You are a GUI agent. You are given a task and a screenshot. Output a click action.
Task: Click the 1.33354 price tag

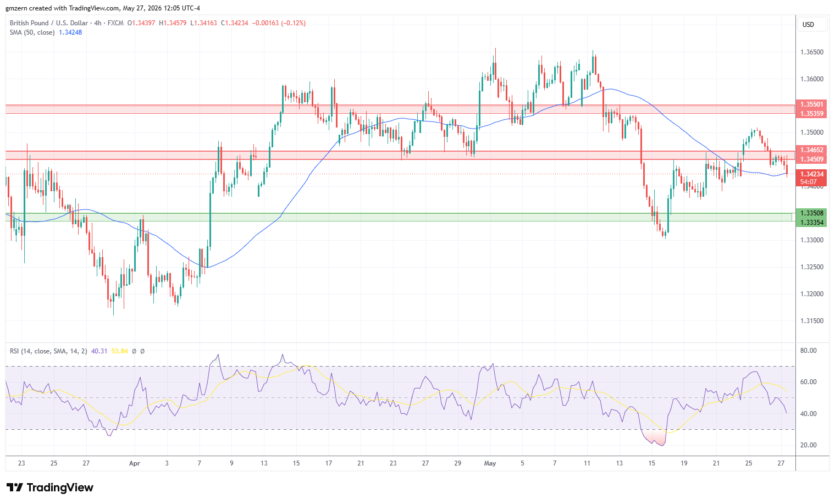point(811,223)
